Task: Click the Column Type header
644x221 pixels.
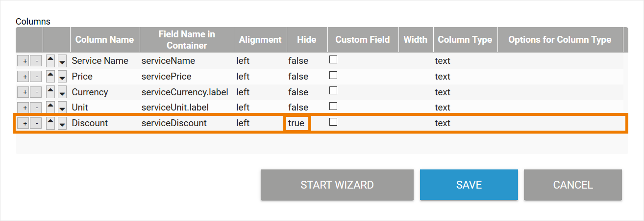Action: (x=465, y=40)
